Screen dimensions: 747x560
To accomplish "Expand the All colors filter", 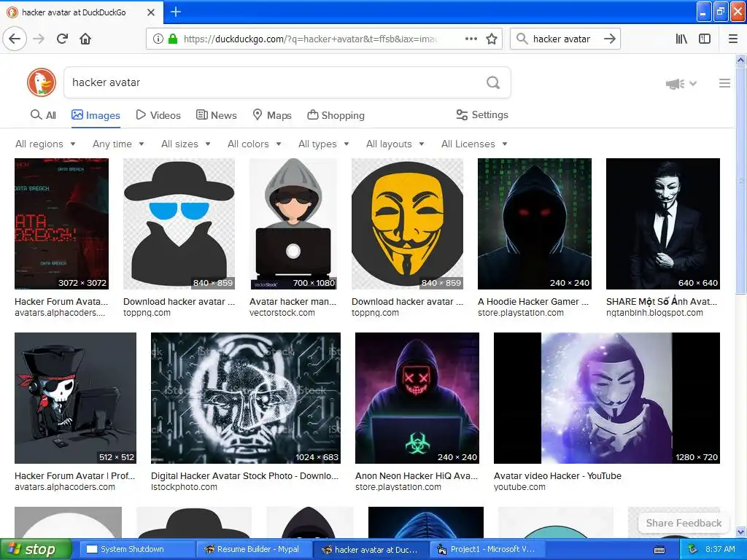I will (x=255, y=144).
